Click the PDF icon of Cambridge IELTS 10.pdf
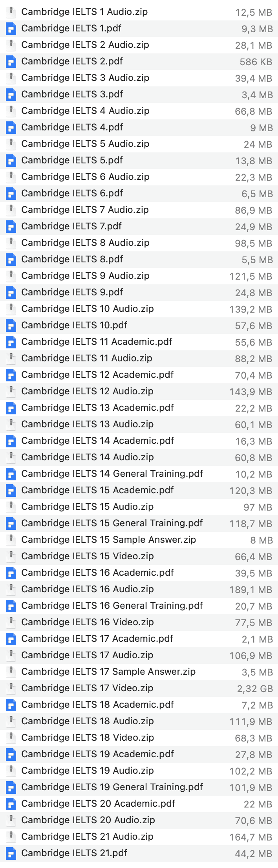 point(11,326)
